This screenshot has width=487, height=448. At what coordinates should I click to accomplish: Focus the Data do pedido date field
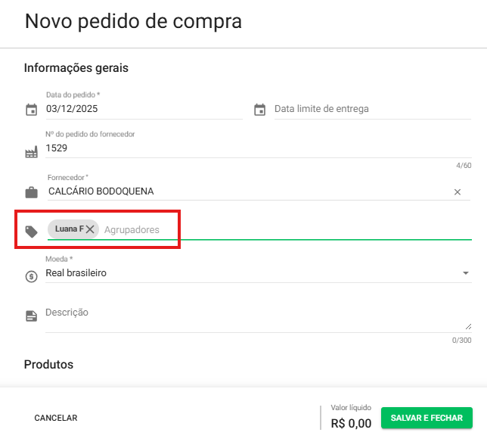click(144, 109)
